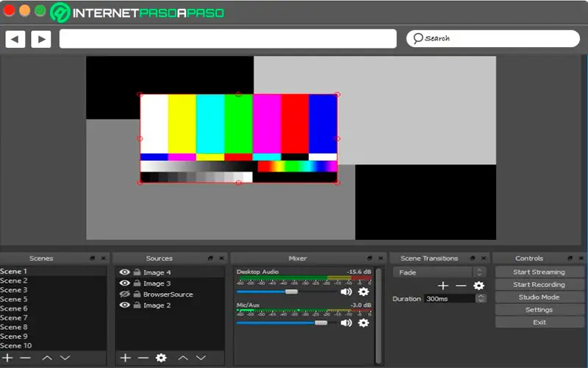
Task: Select Scene 9 in list
Action: (x=53, y=336)
